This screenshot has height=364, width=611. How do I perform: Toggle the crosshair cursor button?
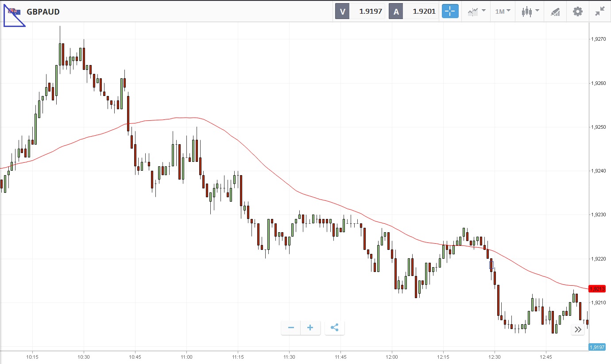(x=450, y=11)
